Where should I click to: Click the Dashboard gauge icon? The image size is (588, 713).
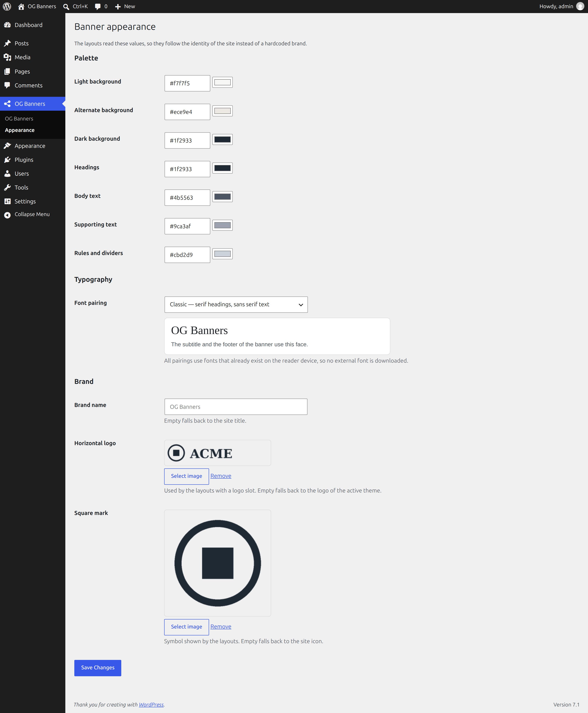(7, 25)
